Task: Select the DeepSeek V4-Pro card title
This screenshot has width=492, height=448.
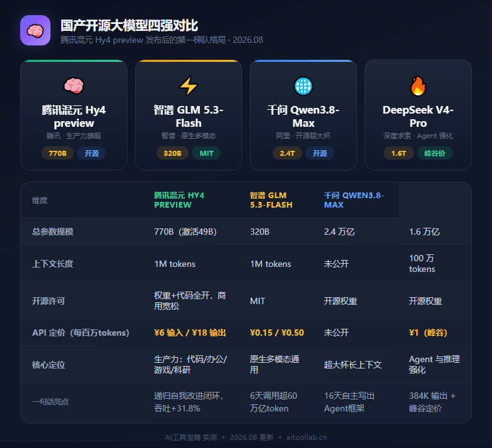Action: coord(418,117)
